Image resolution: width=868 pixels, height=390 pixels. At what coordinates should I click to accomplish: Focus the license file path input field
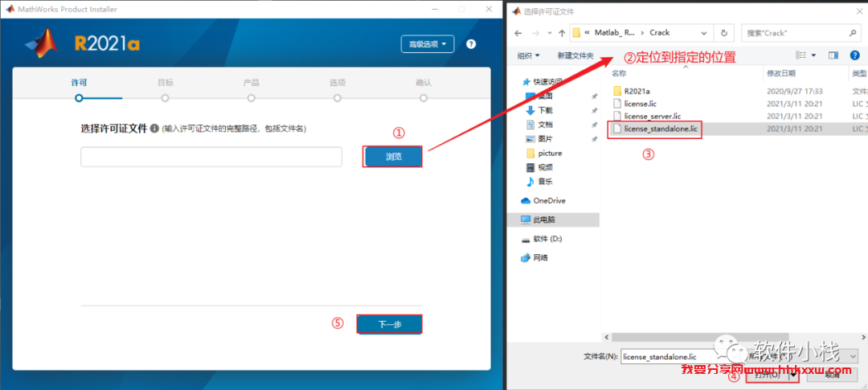(211, 157)
